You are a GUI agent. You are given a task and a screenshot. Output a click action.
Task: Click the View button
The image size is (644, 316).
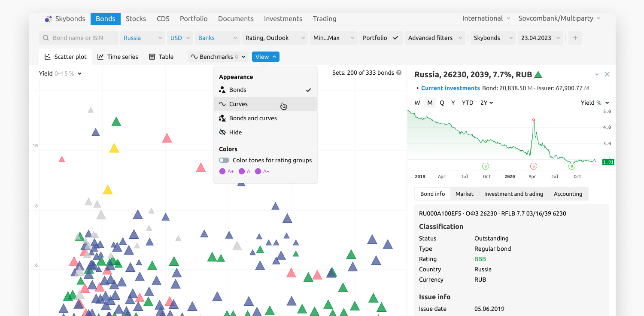266,57
